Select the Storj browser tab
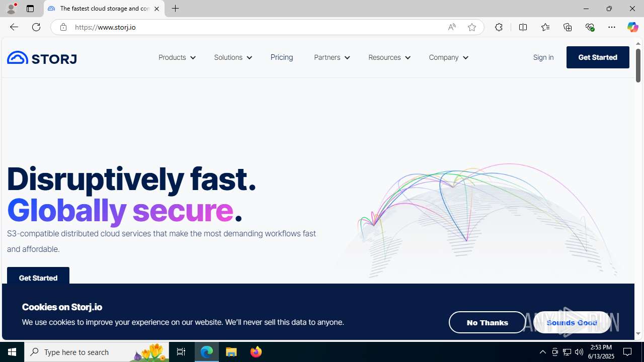The image size is (644, 362). click(104, 9)
